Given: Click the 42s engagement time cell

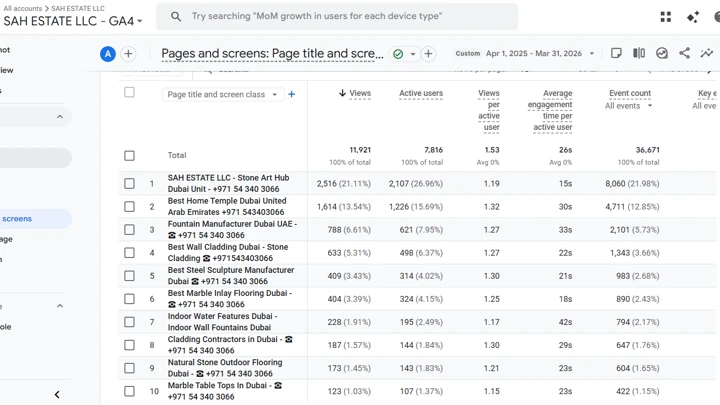Looking at the screenshot, I should click(565, 322).
